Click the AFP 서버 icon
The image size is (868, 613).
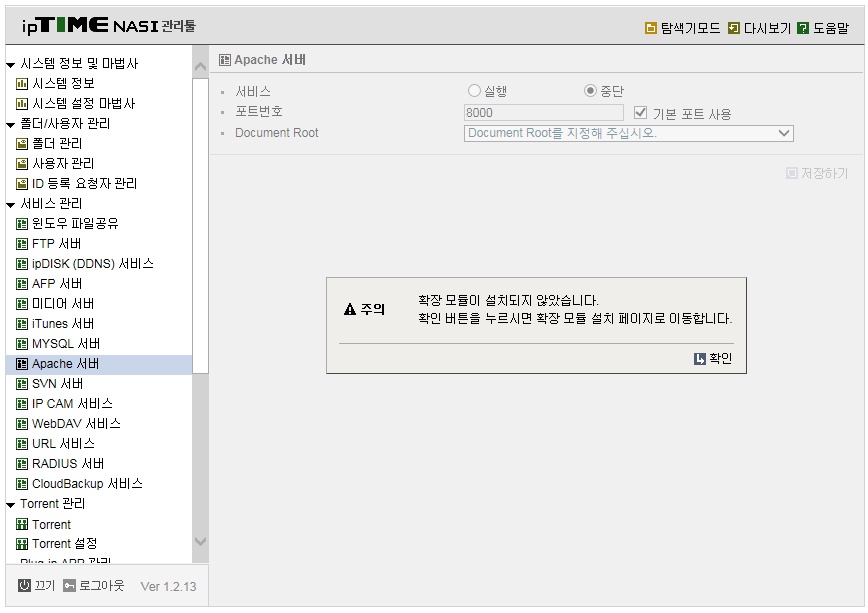[x=22, y=284]
